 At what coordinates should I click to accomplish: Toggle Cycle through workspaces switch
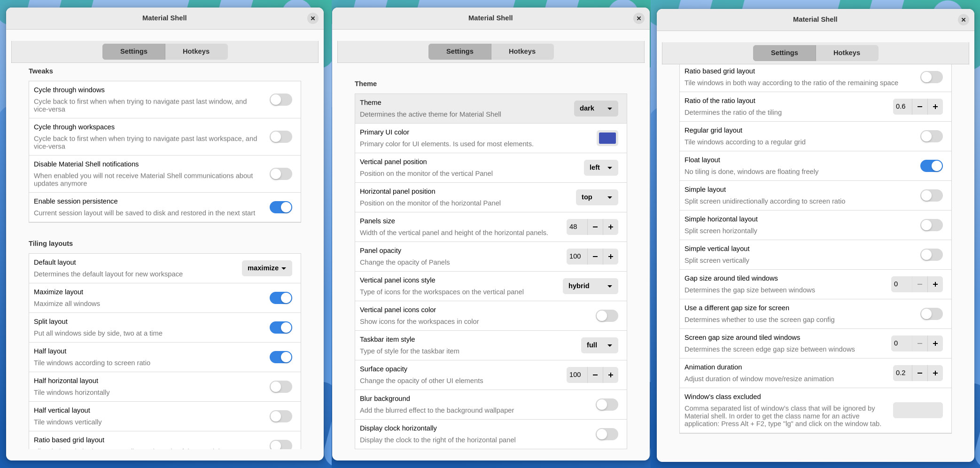point(281,137)
